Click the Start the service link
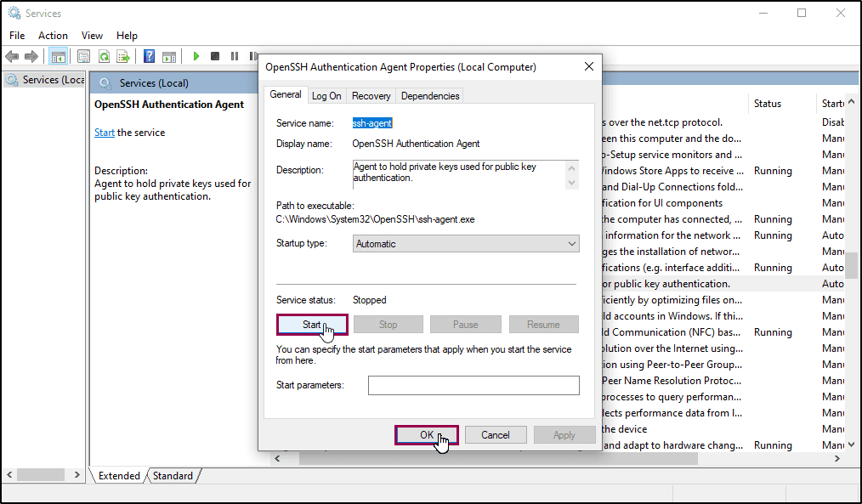Image resolution: width=862 pixels, height=504 pixels. tap(105, 133)
